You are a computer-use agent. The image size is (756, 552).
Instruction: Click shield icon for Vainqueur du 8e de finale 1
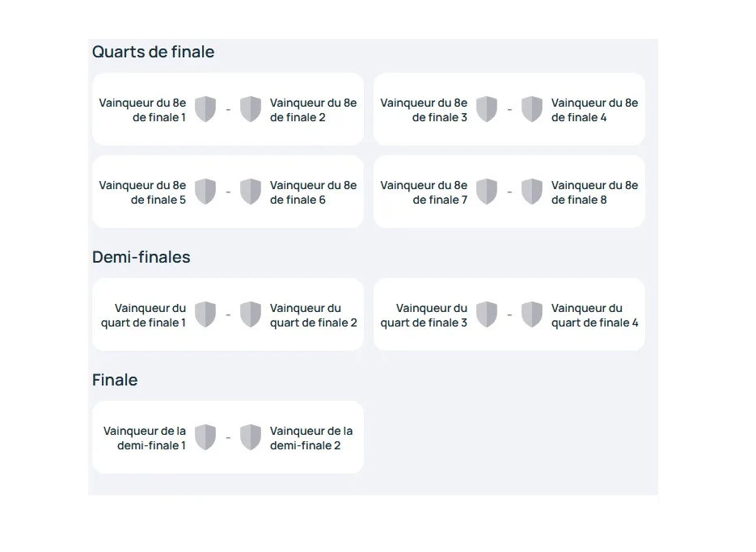coord(205,109)
